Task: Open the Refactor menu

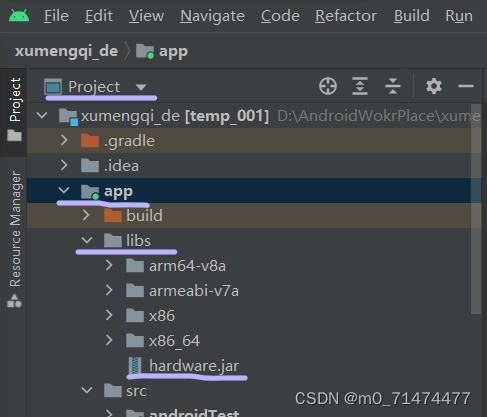Action: (346, 16)
